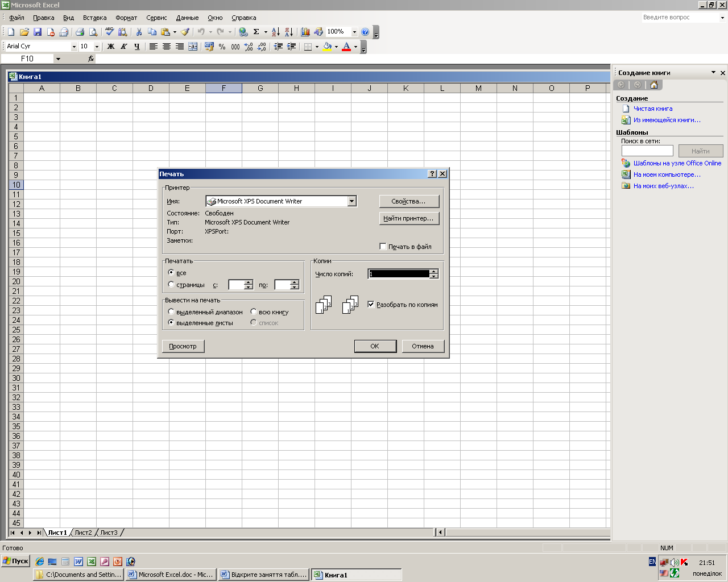Select the 'страницы' radio button
The image size is (728, 582).
[x=171, y=284]
